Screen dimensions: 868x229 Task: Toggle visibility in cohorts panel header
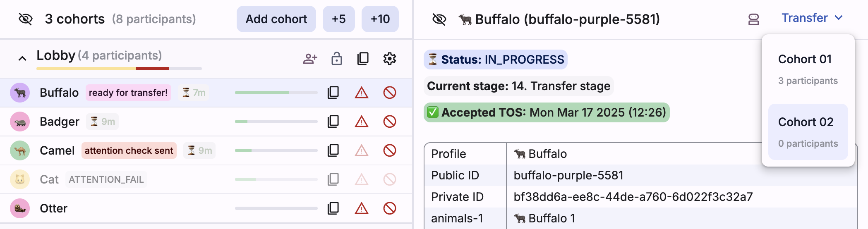pos(26,19)
